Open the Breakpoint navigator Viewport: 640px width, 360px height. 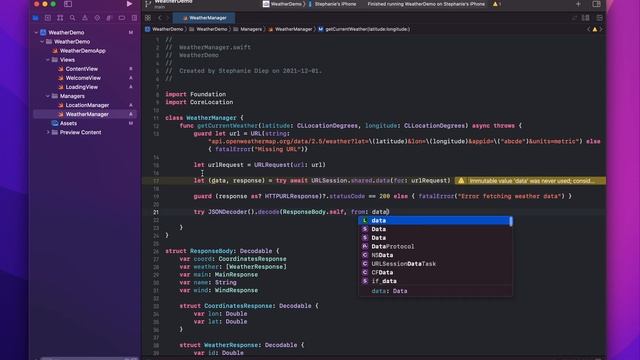[122, 18]
